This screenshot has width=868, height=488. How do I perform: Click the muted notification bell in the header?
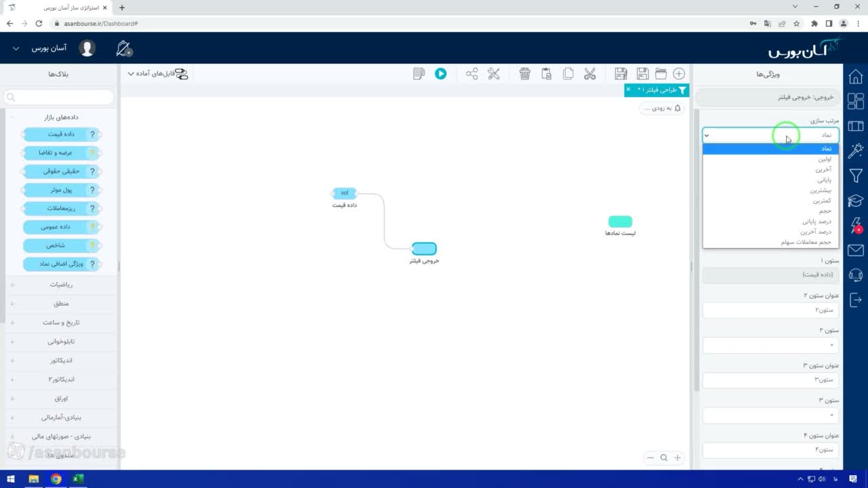pos(123,48)
